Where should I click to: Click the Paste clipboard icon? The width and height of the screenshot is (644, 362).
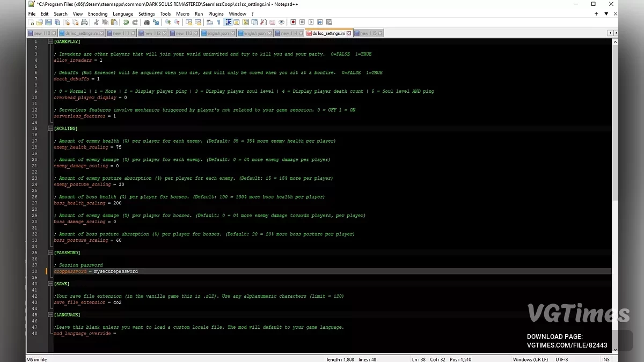114,22
